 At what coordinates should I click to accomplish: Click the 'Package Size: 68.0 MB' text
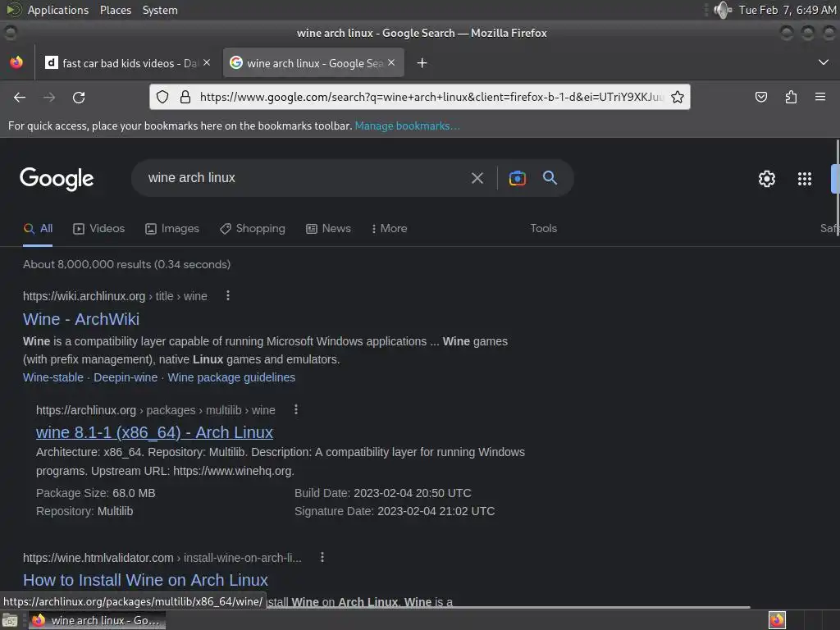click(95, 493)
